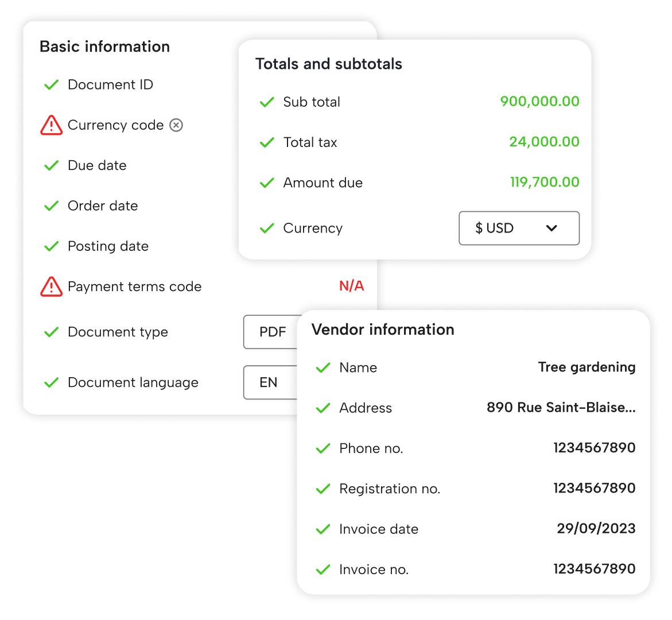This screenshot has width=672, height=620.
Task: Click the check mark next to Total tax
Action: (x=267, y=142)
